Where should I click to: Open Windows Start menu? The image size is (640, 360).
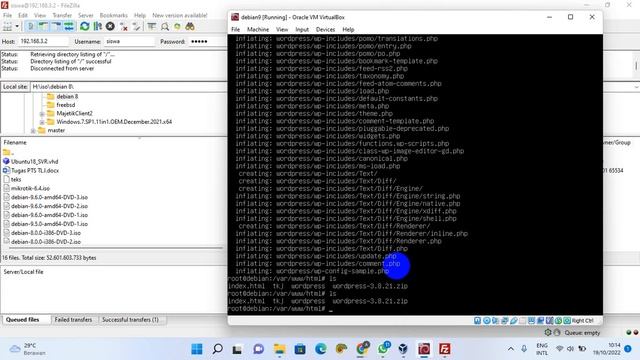tap(197, 349)
